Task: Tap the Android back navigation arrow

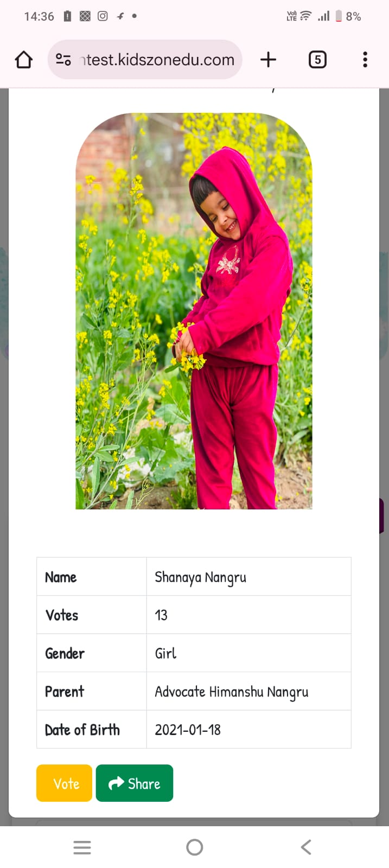Action: [x=306, y=847]
